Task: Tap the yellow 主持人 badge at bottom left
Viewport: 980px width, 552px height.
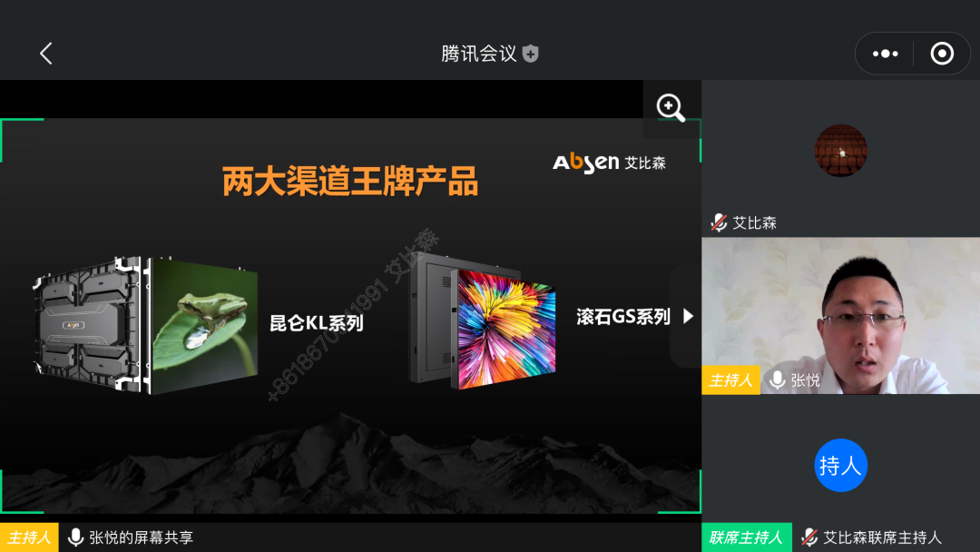Action: coord(29,537)
